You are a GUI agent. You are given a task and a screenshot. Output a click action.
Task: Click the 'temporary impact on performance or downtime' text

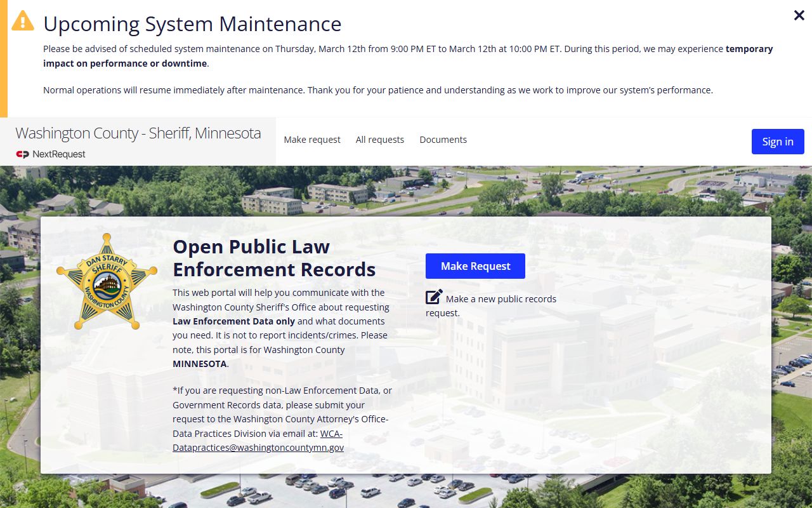tap(408, 56)
